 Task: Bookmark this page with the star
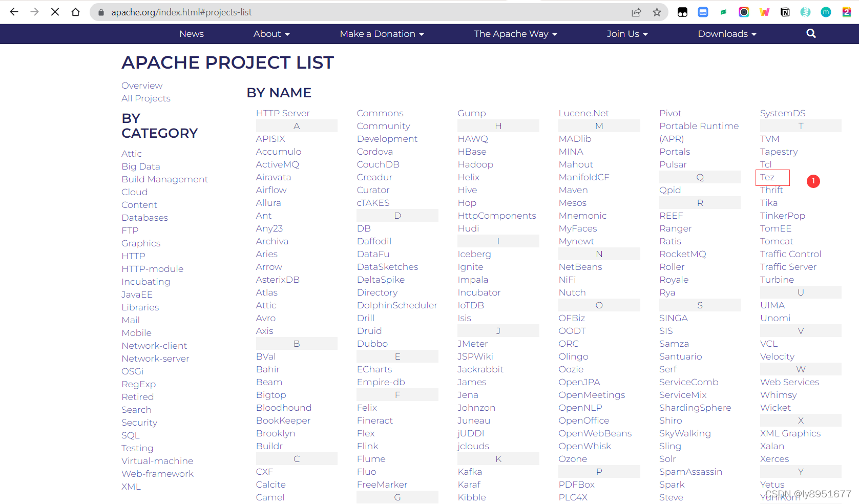tap(657, 12)
